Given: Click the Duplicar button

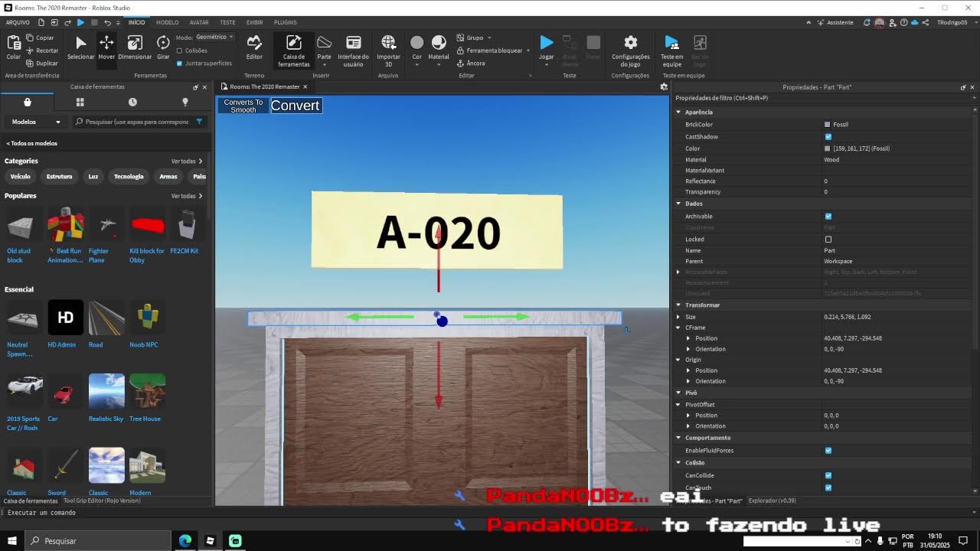Looking at the screenshot, I should point(41,64).
